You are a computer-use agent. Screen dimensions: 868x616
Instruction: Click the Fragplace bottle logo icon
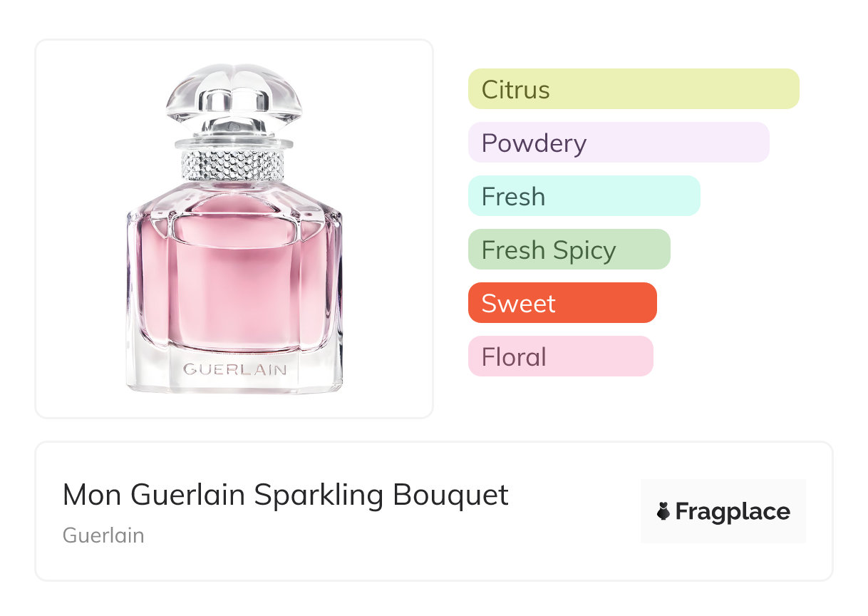click(663, 512)
